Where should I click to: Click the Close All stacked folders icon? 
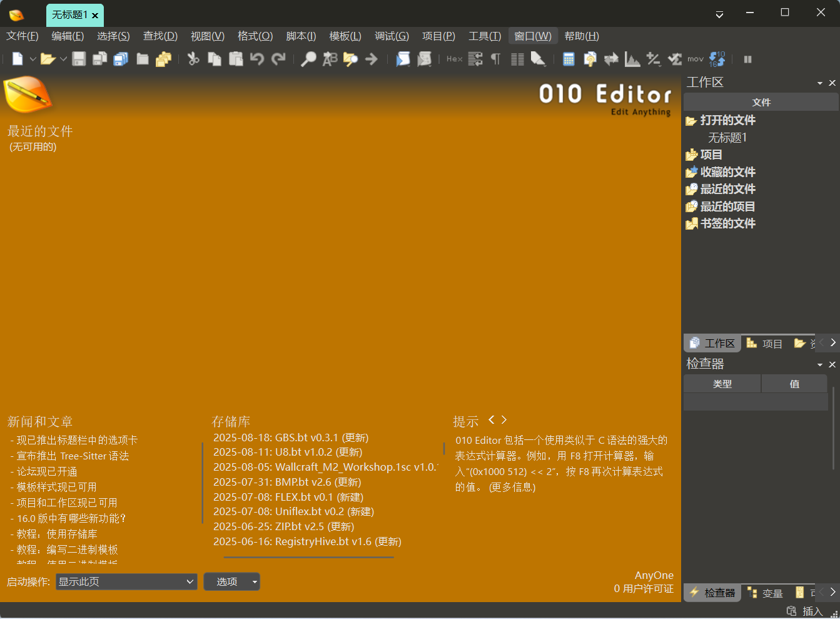click(x=163, y=59)
